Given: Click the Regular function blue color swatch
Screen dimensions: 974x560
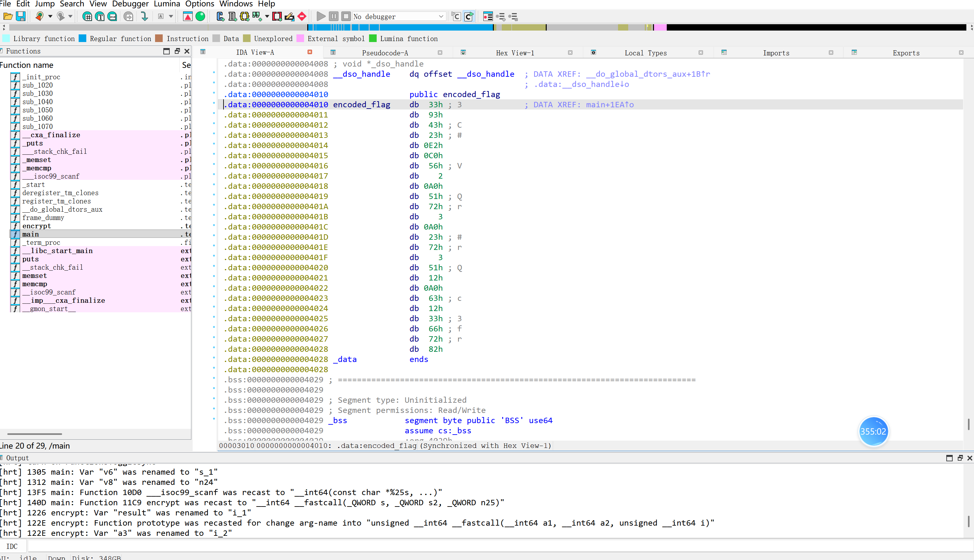Looking at the screenshot, I should point(82,39).
